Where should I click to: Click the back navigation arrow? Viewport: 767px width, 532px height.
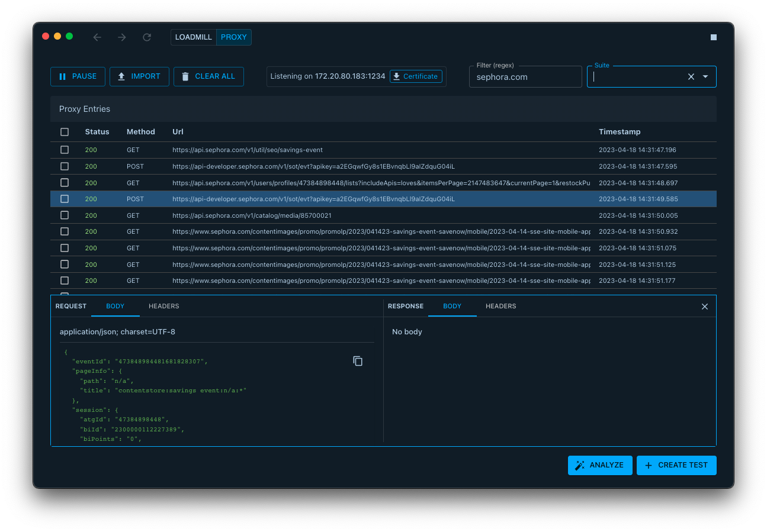[97, 37]
